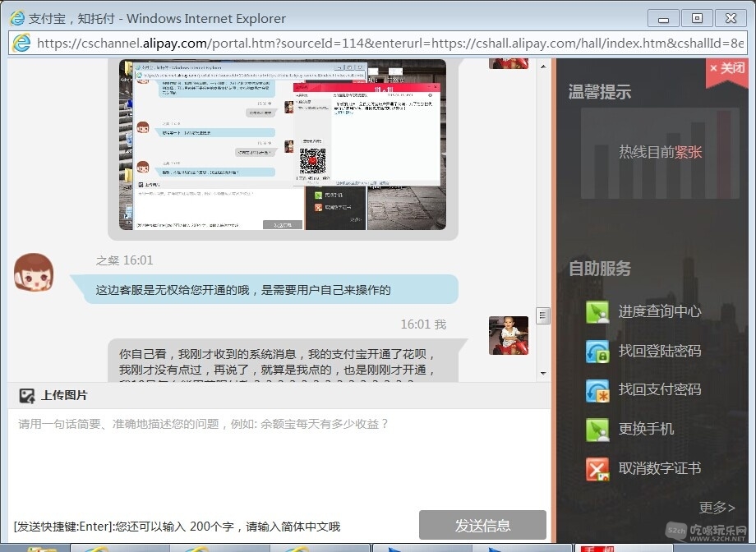Click the 找回支付密码 icon
Screen dimensions: 756x552
point(597,390)
